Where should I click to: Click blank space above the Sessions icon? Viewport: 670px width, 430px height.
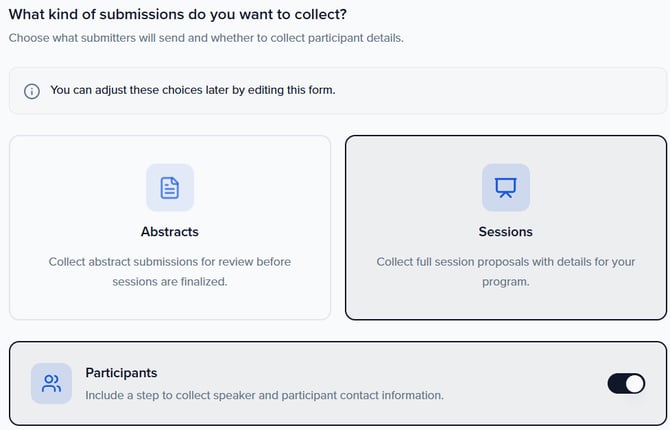pyautogui.click(x=506, y=149)
